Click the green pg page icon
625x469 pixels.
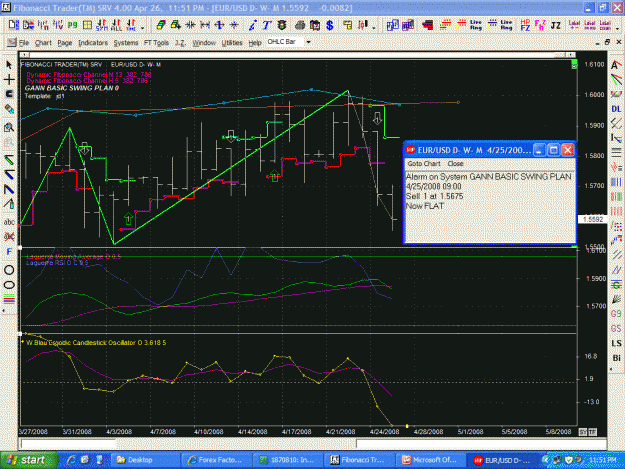(72, 26)
